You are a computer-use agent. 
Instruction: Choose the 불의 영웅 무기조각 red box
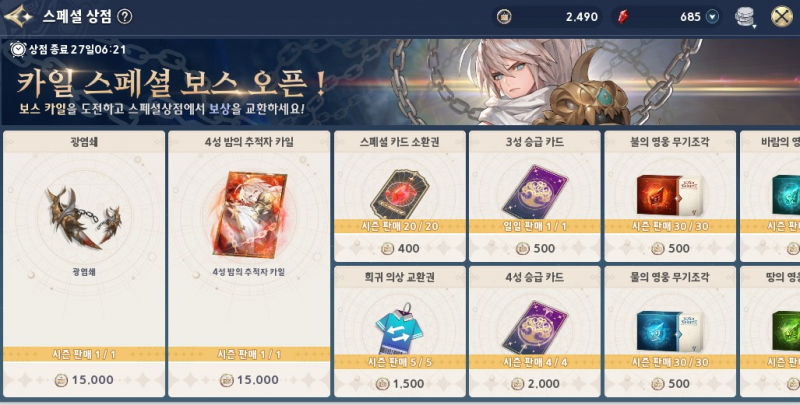pyautogui.click(x=669, y=195)
